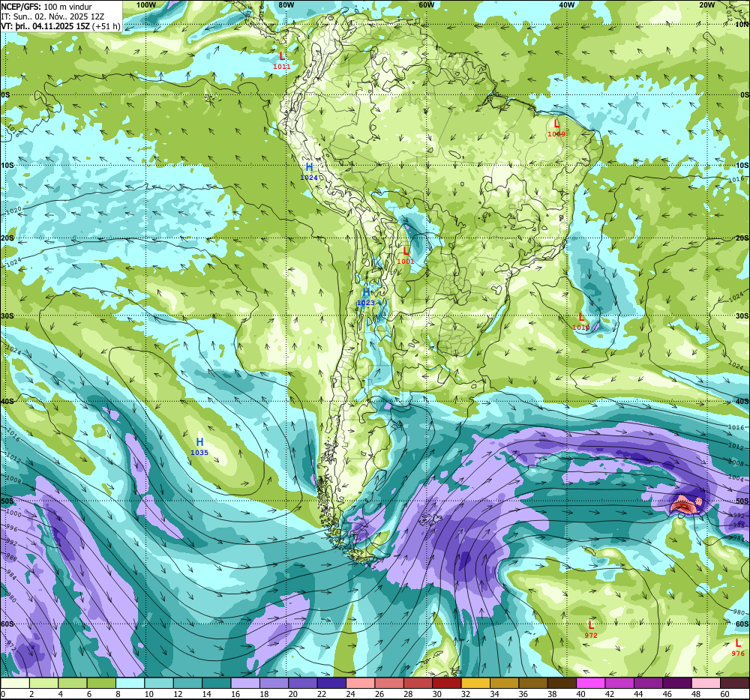Click the yellow 32–34 legend swatch
This screenshot has height=700, width=750.
[x=475, y=683]
